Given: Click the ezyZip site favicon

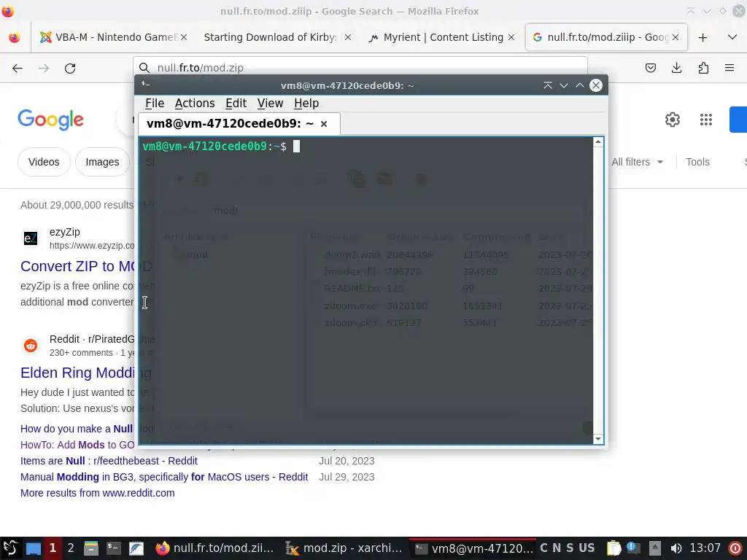Looking at the screenshot, I should point(31,238).
